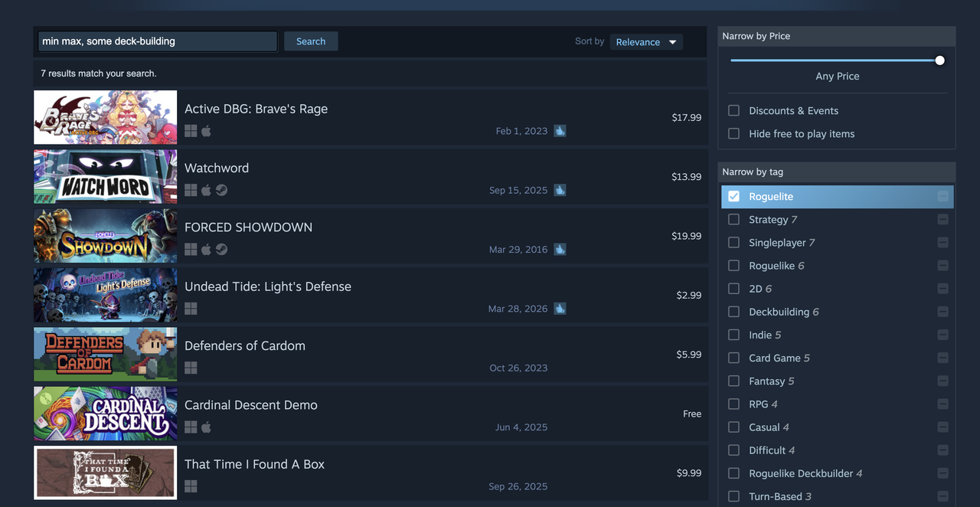Click Windows icon under Undead Tide: Light's Defense
This screenshot has height=507, width=980.
[x=191, y=309]
